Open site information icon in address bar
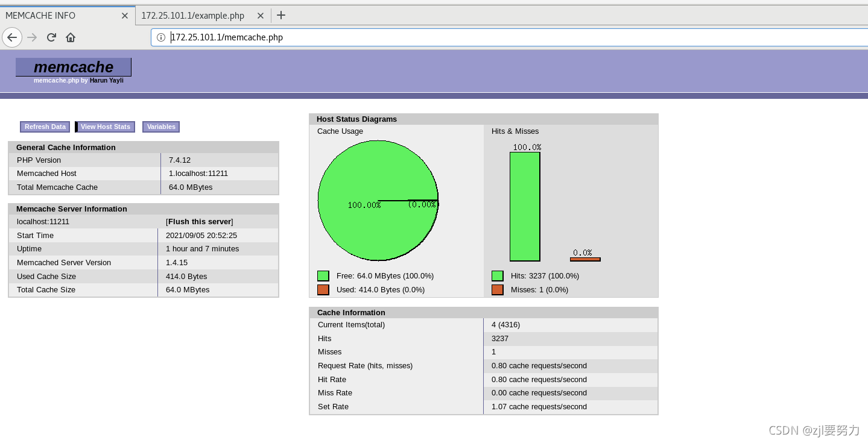Viewport: 868px width, 443px height. click(x=161, y=37)
